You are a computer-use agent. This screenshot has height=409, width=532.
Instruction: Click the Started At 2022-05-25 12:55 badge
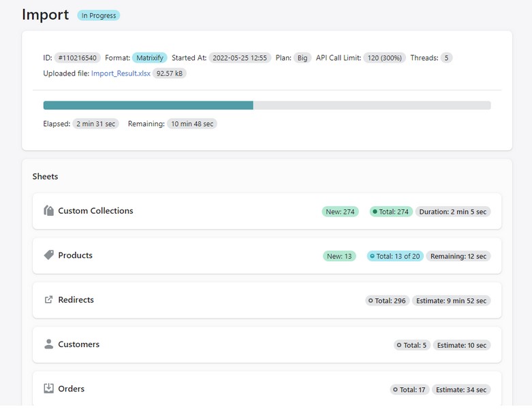pyautogui.click(x=240, y=58)
